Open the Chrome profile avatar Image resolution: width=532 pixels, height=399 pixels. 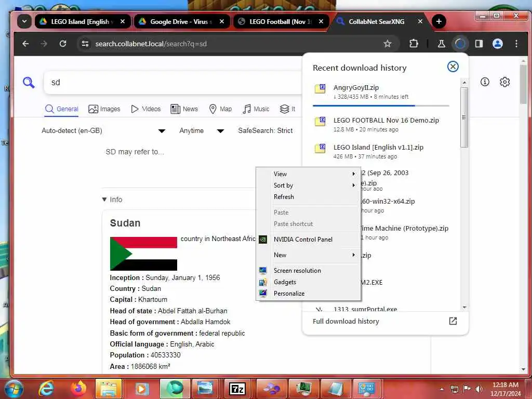click(497, 44)
